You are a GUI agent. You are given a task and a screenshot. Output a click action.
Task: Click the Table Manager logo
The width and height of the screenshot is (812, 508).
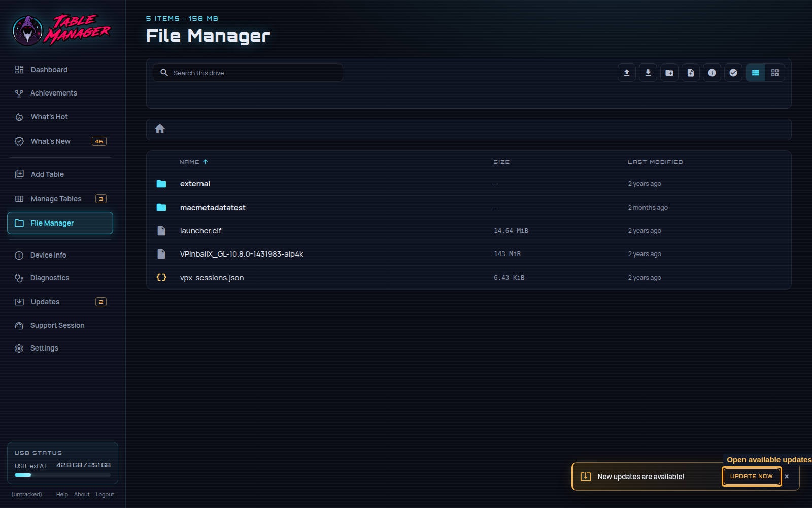61,30
